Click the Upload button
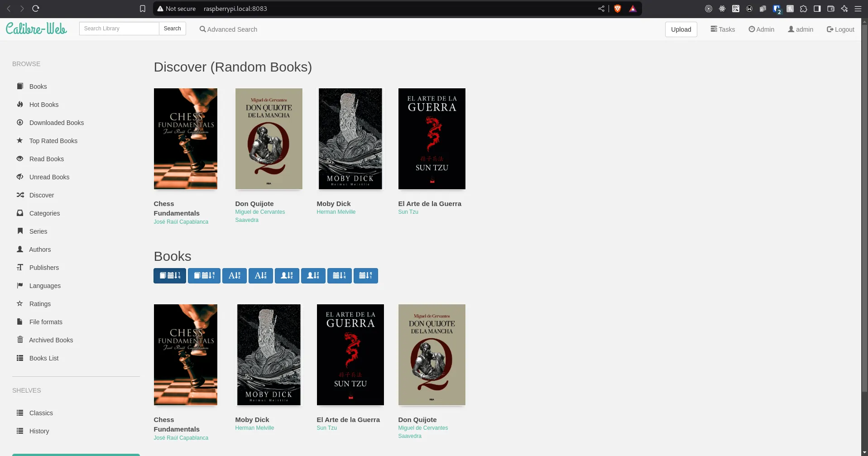Screen dimensions: 868x456 pyautogui.click(x=681, y=29)
